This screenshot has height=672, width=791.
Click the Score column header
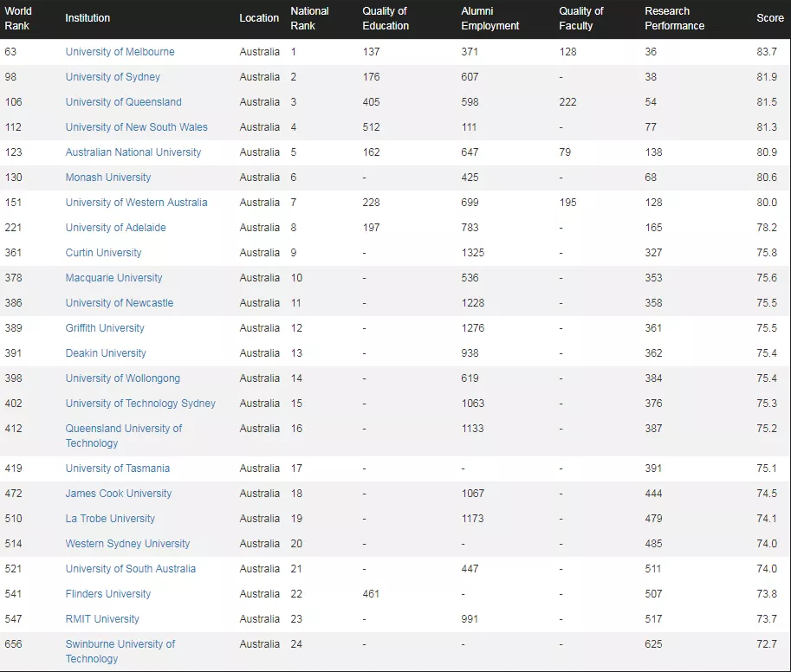click(x=770, y=18)
